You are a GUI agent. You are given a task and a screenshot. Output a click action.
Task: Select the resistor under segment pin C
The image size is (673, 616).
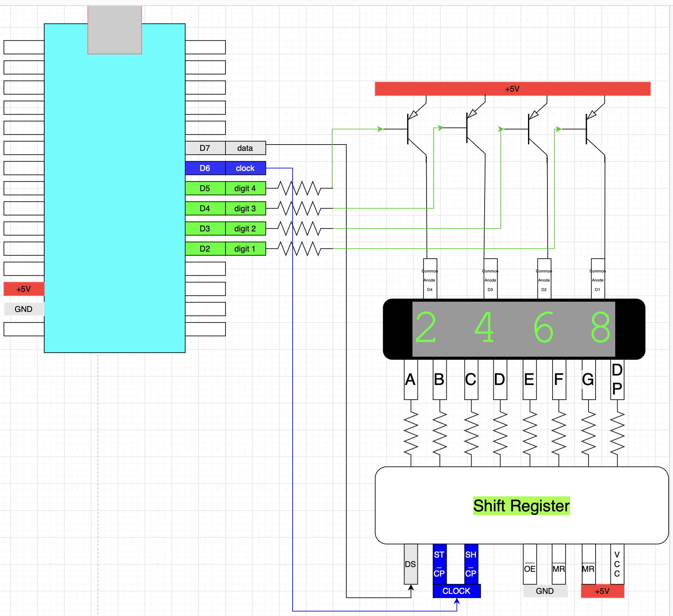471,433
